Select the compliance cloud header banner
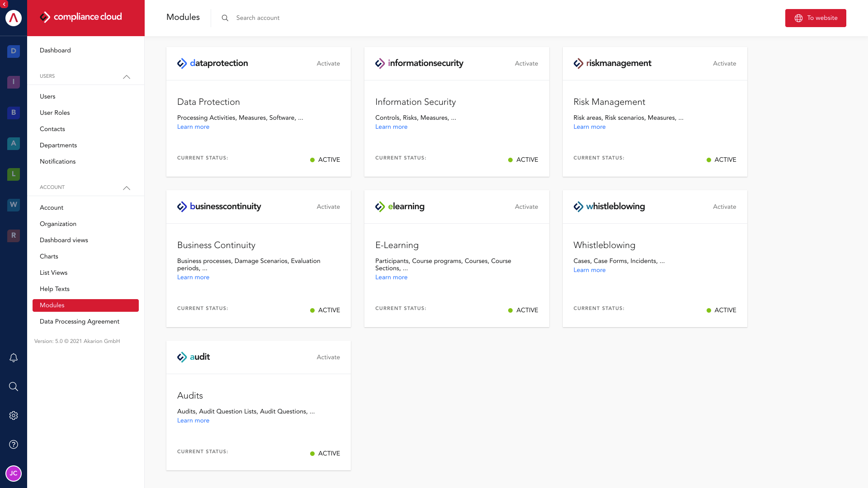This screenshot has height=488, width=868. pos(86,18)
